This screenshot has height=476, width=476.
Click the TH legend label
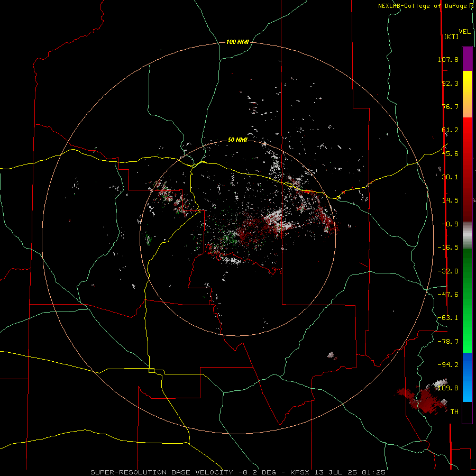(454, 412)
